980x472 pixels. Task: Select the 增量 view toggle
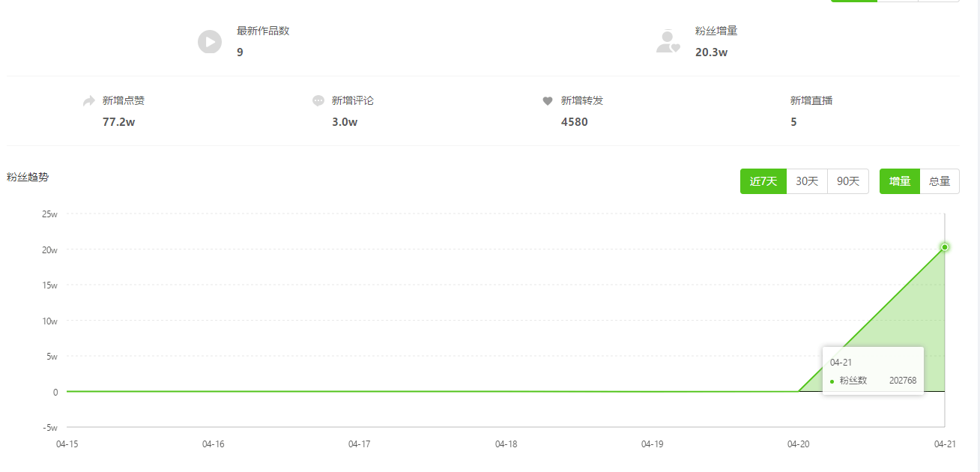(900, 181)
